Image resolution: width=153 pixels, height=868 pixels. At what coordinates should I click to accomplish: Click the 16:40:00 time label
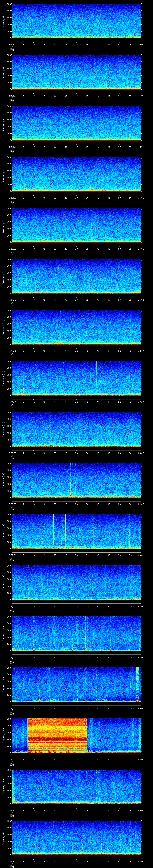click(12, 606)
